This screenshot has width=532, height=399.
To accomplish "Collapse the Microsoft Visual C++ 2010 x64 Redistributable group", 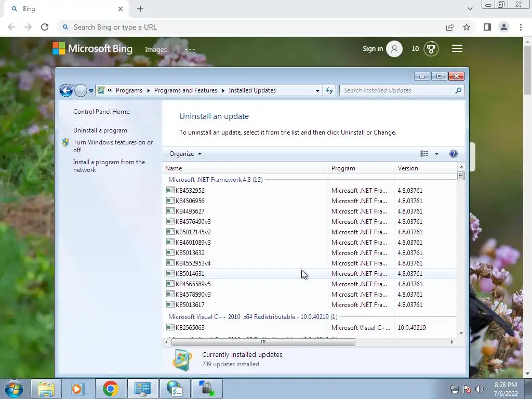I will coord(253,316).
